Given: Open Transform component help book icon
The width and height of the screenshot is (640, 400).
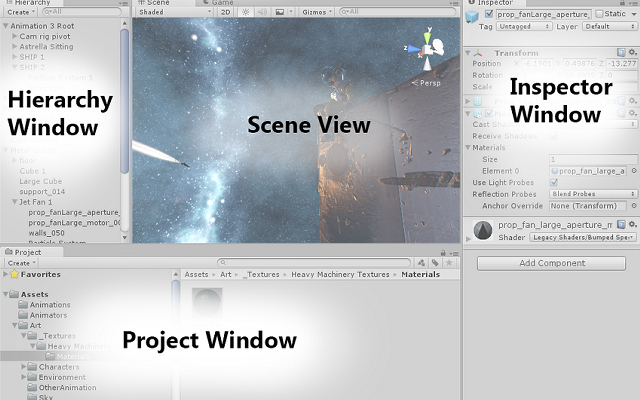Looking at the screenshot, I should (621, 52).
